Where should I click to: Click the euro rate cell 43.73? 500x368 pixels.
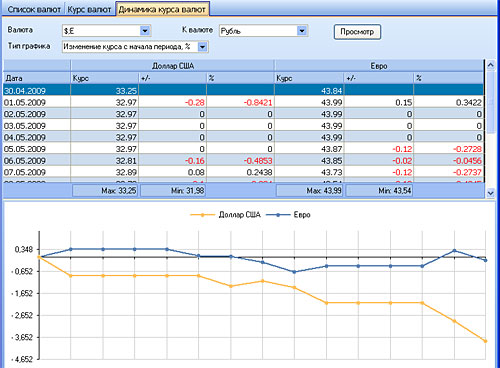point(309,172)
